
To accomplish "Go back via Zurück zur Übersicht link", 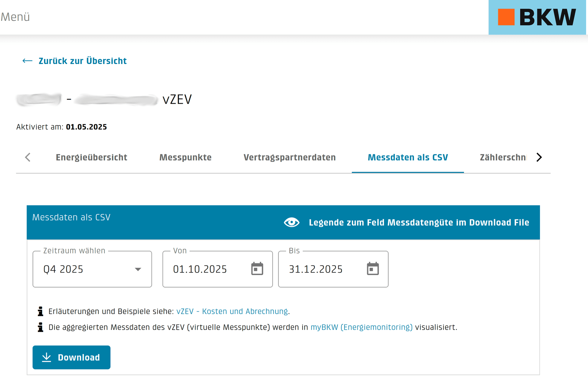I will point(82,61).
